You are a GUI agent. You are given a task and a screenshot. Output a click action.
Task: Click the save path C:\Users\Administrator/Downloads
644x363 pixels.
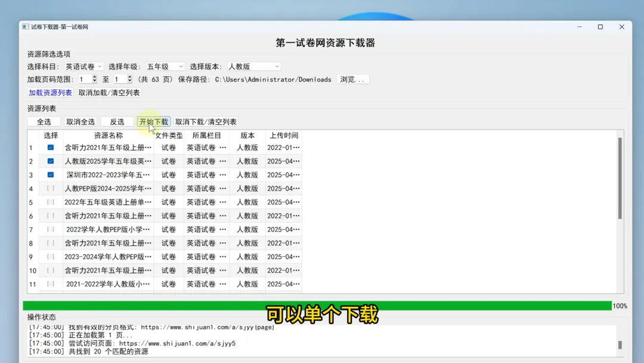tap(273, 79)
